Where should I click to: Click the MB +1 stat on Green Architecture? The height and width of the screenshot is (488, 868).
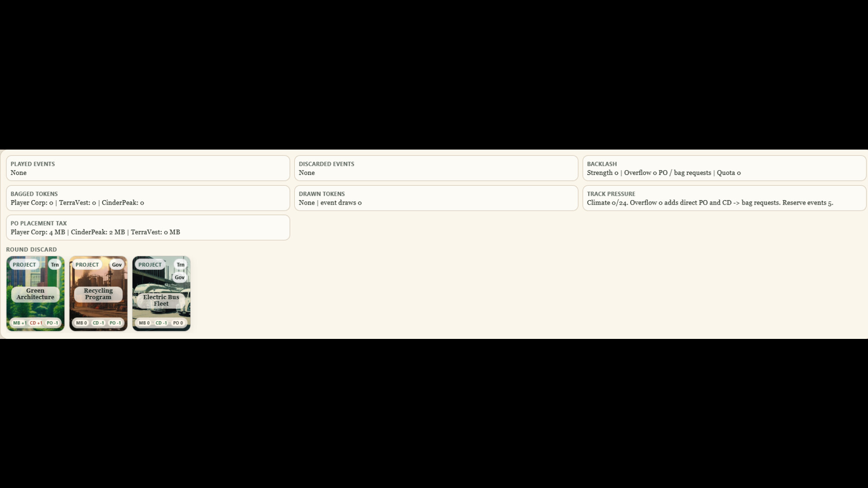pos(20,323)
